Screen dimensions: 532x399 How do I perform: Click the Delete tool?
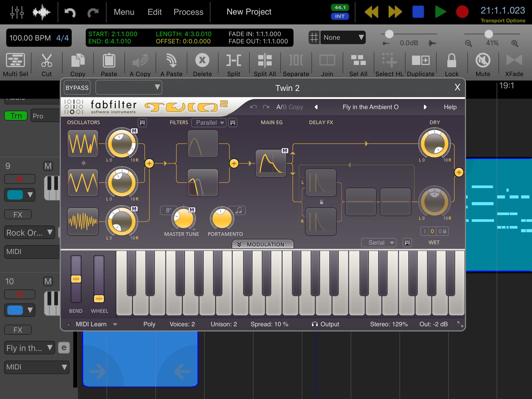click(202, 65)
